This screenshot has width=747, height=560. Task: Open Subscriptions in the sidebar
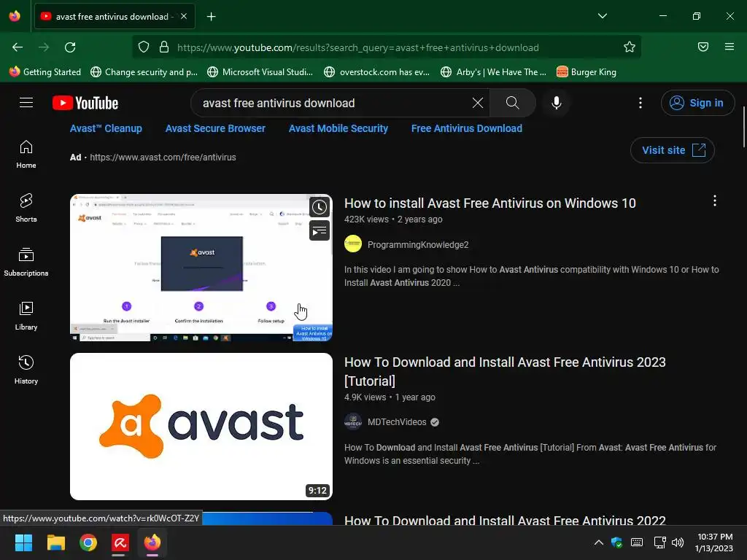26,262
